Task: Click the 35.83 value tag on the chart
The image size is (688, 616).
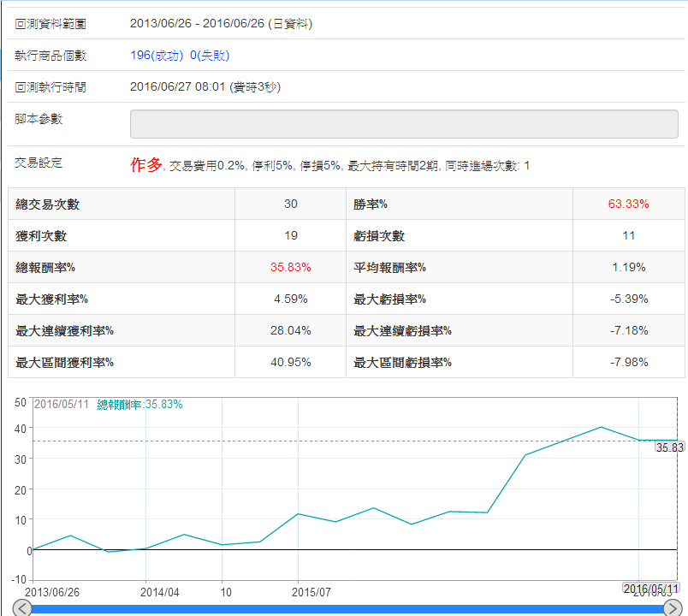Action: coord(670,447)
